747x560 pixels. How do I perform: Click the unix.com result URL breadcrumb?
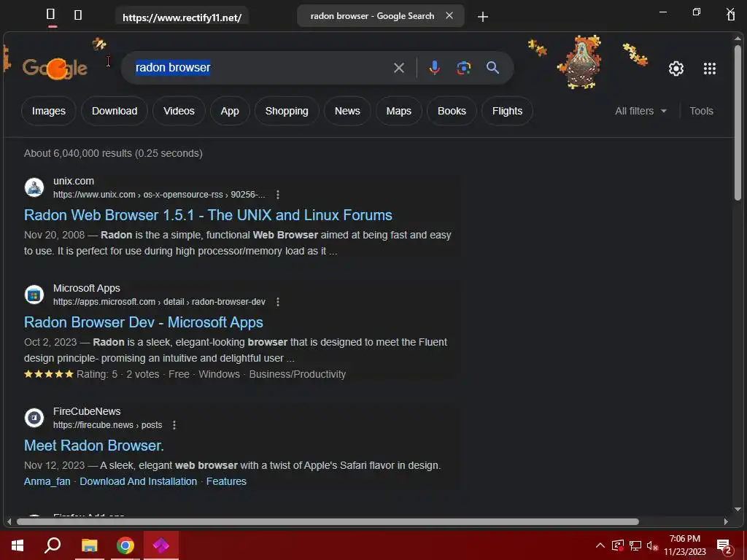[158, 195]
